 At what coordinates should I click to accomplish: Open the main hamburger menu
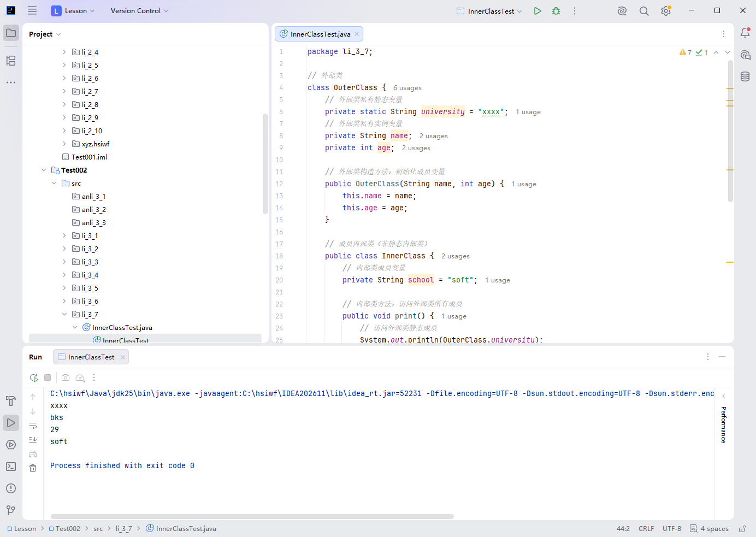(x=32, y=10)
